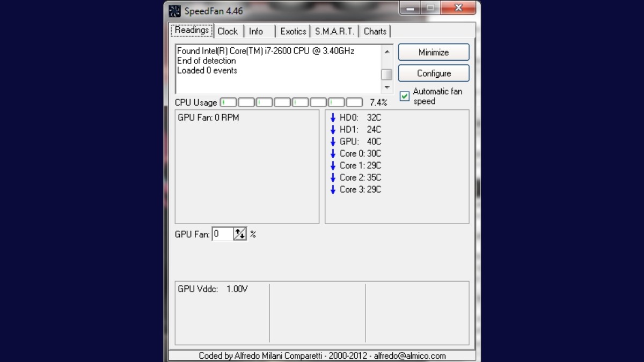
Task: Open the Exotics tab
Action: point(293,31)
